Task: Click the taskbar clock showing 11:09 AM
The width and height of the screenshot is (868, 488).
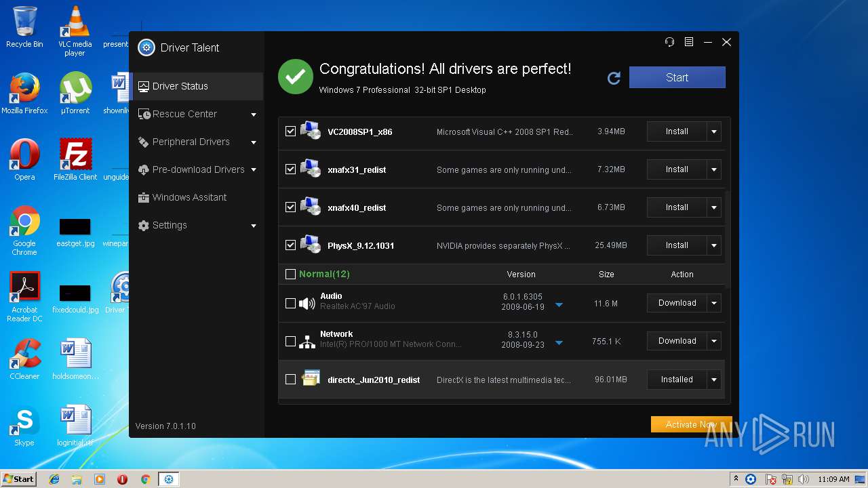Action: coord(833,479)
